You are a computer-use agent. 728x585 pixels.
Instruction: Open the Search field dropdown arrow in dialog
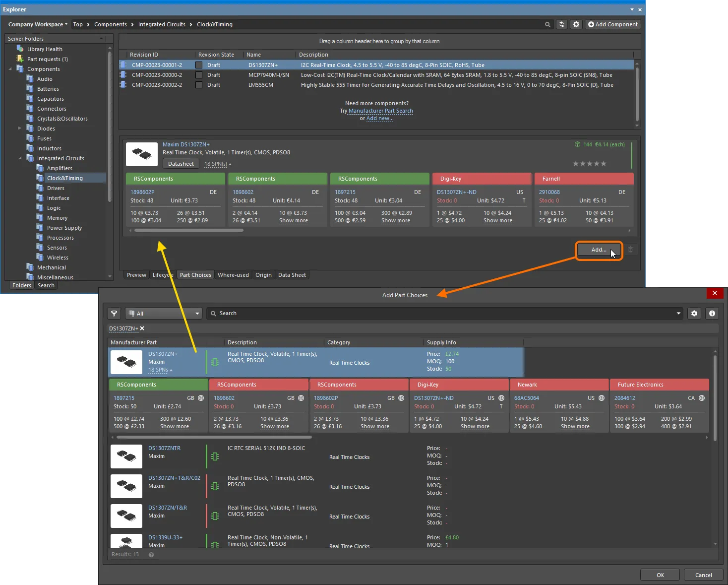[x=678, y=313]
